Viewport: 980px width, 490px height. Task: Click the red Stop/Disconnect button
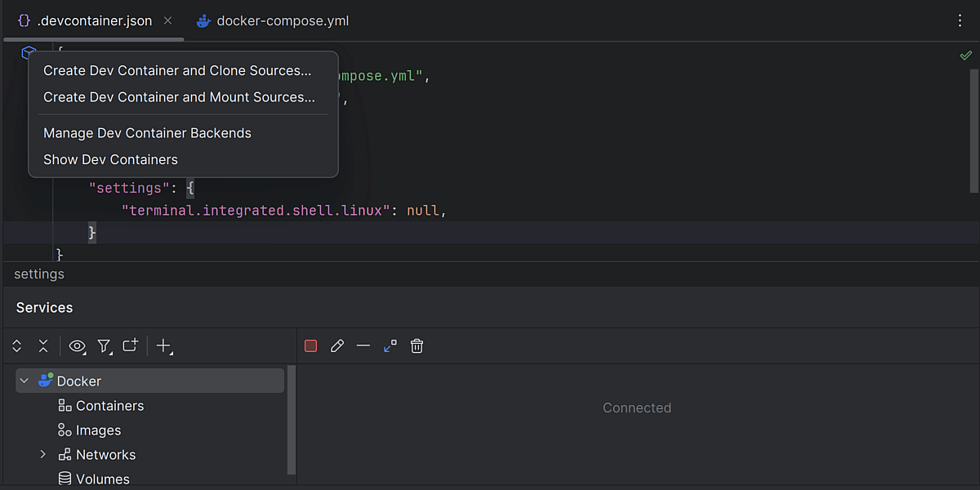point(310,346)
